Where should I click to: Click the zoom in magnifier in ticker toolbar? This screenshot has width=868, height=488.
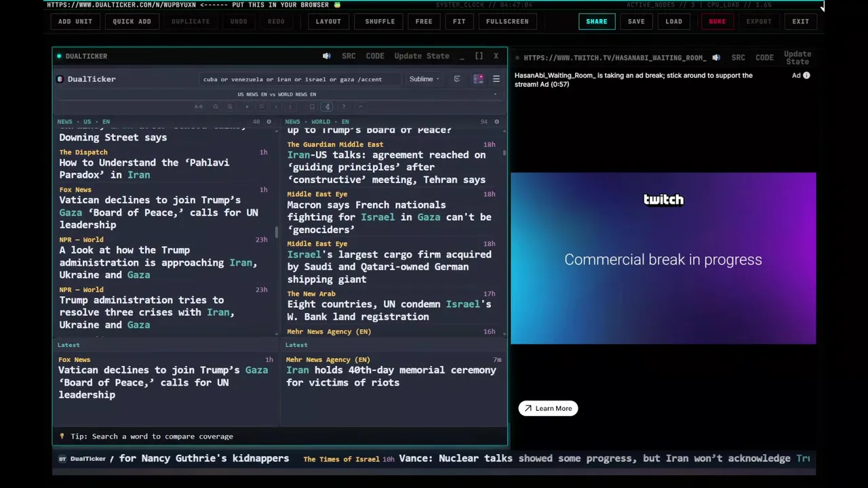coord(230,106)
